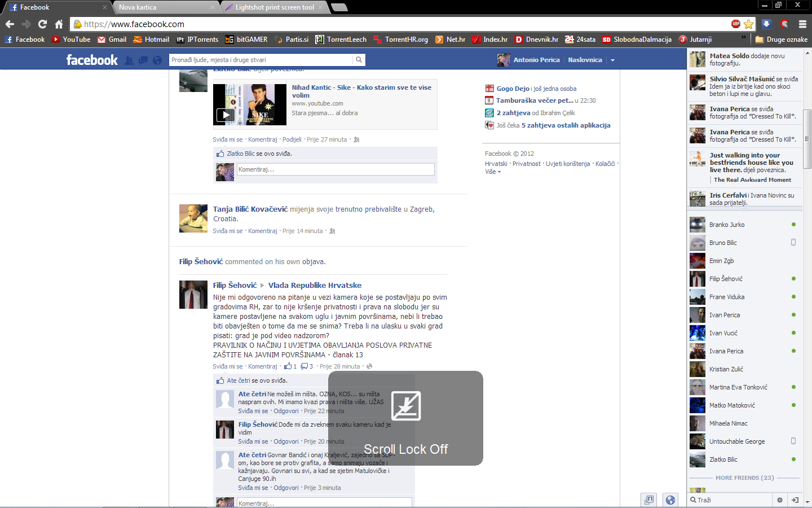Click the comment bubble count showing 3

[307, 366]
